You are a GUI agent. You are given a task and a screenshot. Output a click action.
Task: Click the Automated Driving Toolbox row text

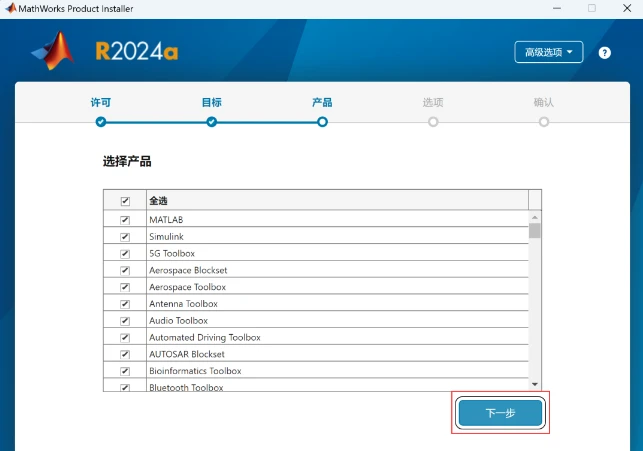[205, 337]
